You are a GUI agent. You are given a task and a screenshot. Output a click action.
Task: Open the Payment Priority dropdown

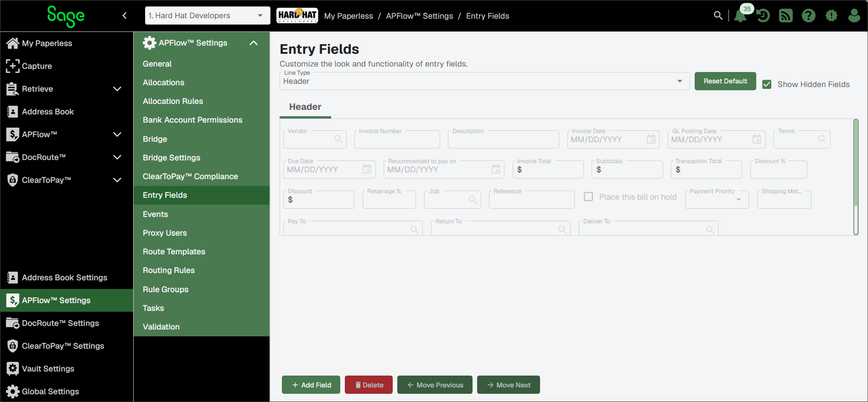click(x=717, y=199)
